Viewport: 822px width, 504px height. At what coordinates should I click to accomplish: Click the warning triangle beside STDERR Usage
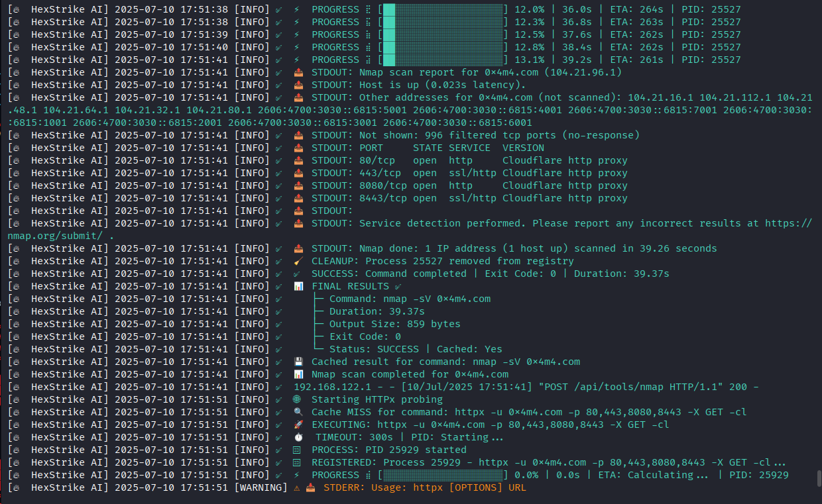(296, 487)
